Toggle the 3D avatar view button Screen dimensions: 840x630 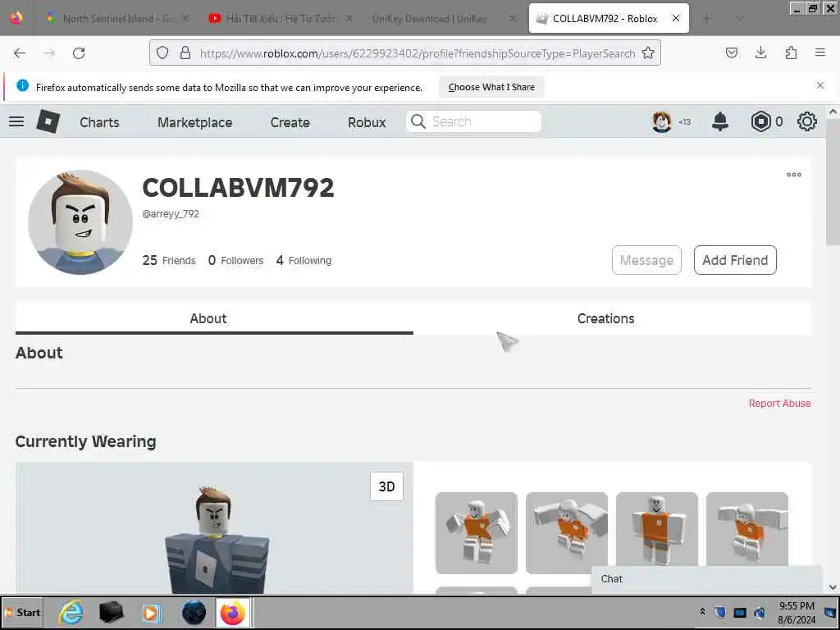[387, 486]
